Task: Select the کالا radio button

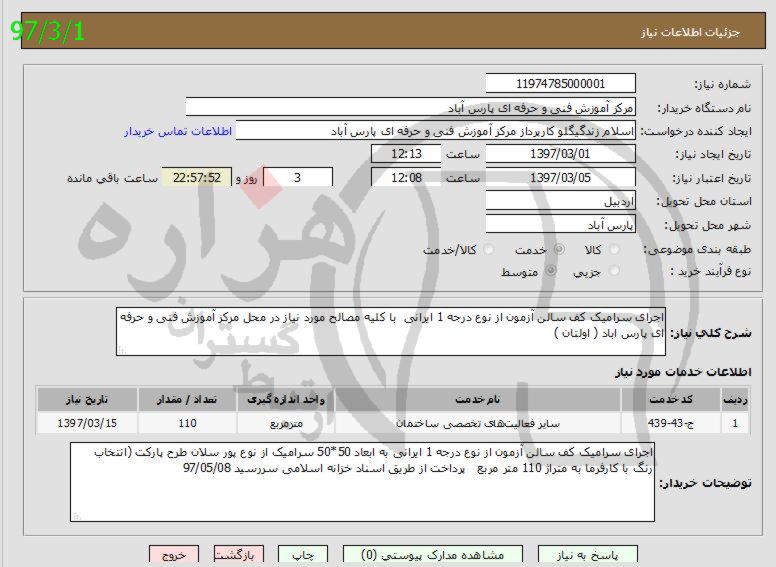Action: (x=615, y=250)
